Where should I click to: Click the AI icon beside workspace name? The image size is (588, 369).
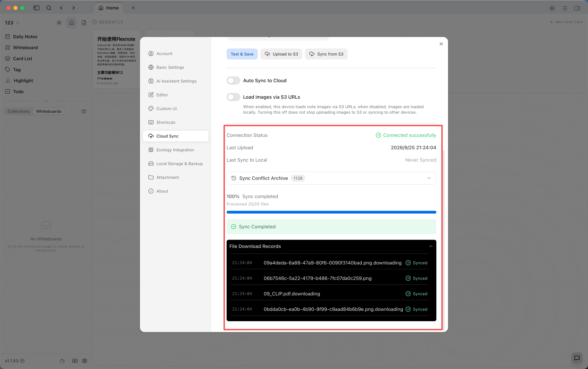click(59, 23)
